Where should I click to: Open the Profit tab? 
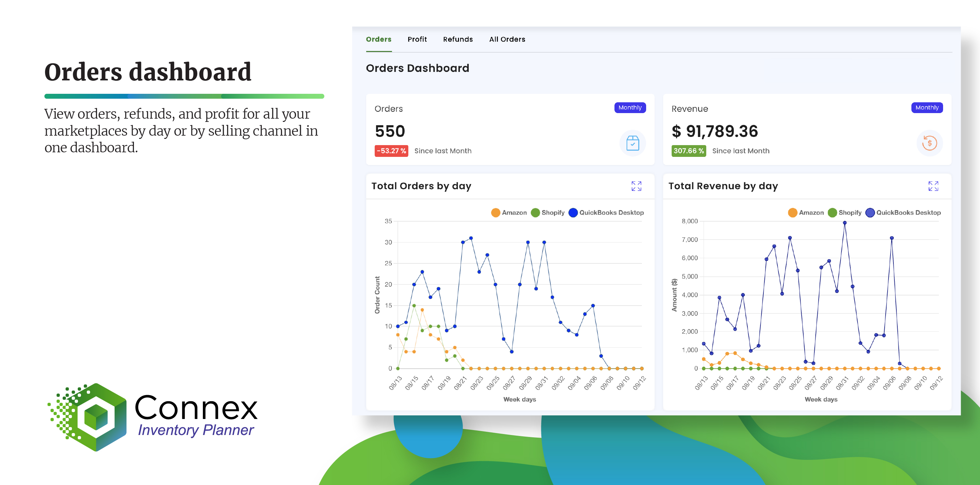click(x=417, y=39)
